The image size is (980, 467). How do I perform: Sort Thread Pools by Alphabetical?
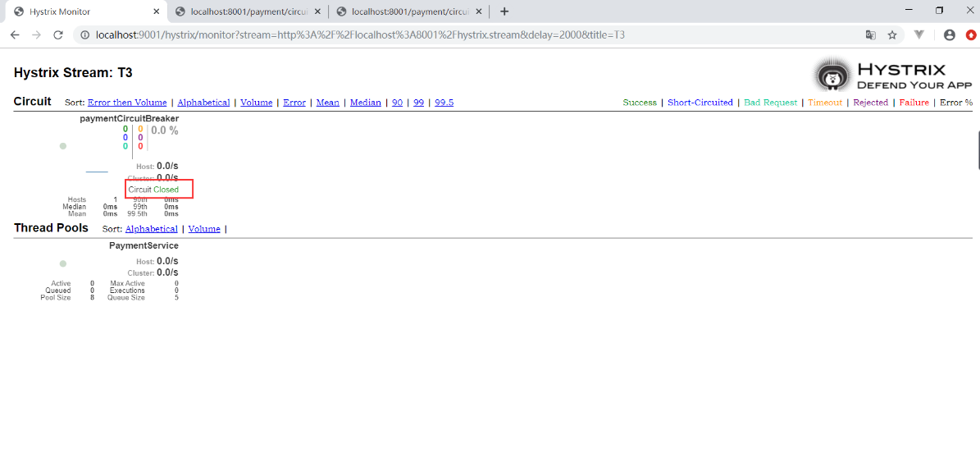pyautogui.click(x=151, y=229)
